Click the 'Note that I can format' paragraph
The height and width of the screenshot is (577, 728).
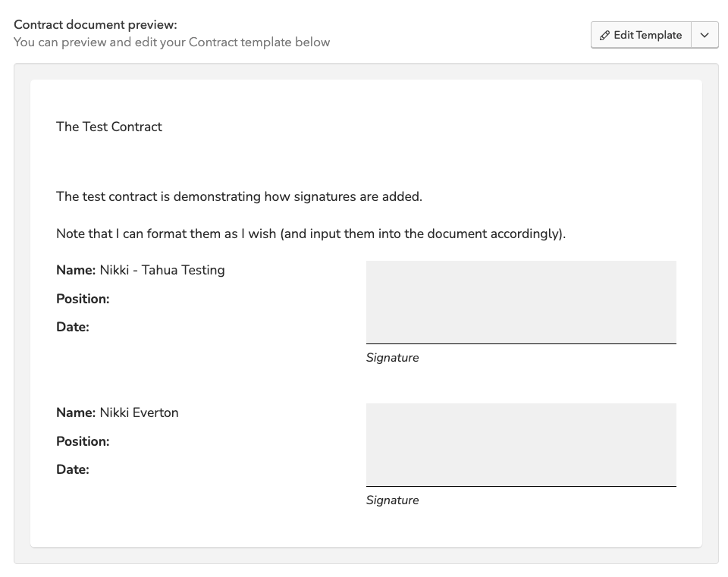pyautogui.click(x=311, y=234)
